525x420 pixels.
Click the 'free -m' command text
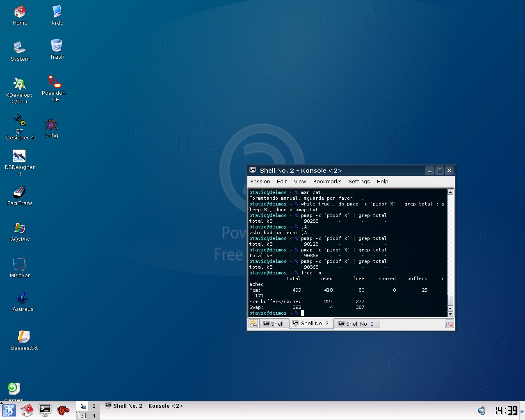[x=311, y=273]
